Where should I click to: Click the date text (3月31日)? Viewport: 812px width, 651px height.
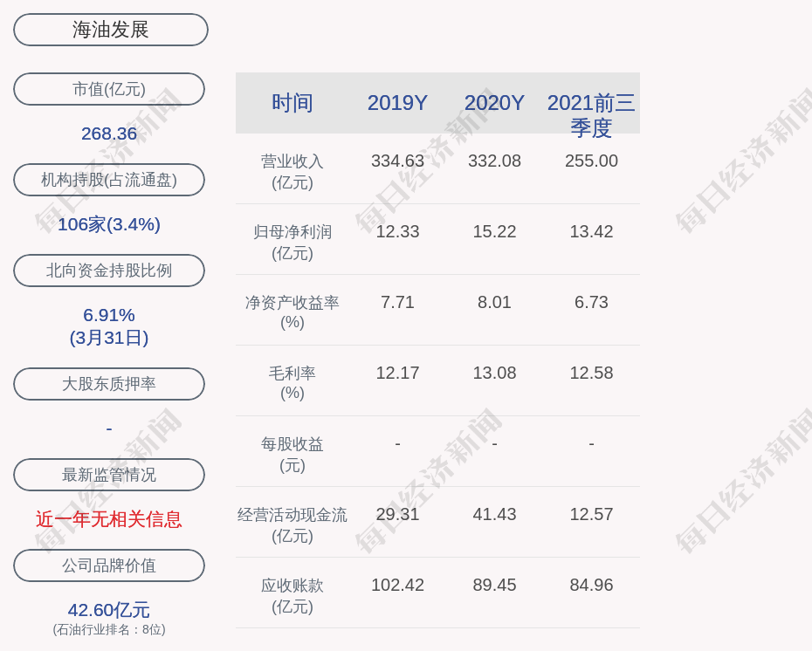109,338
